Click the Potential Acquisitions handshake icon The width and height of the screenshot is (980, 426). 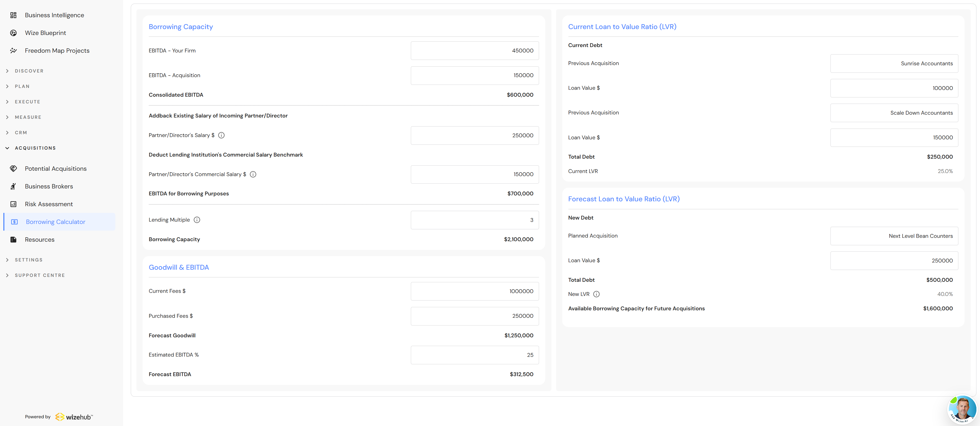(13, 169)
